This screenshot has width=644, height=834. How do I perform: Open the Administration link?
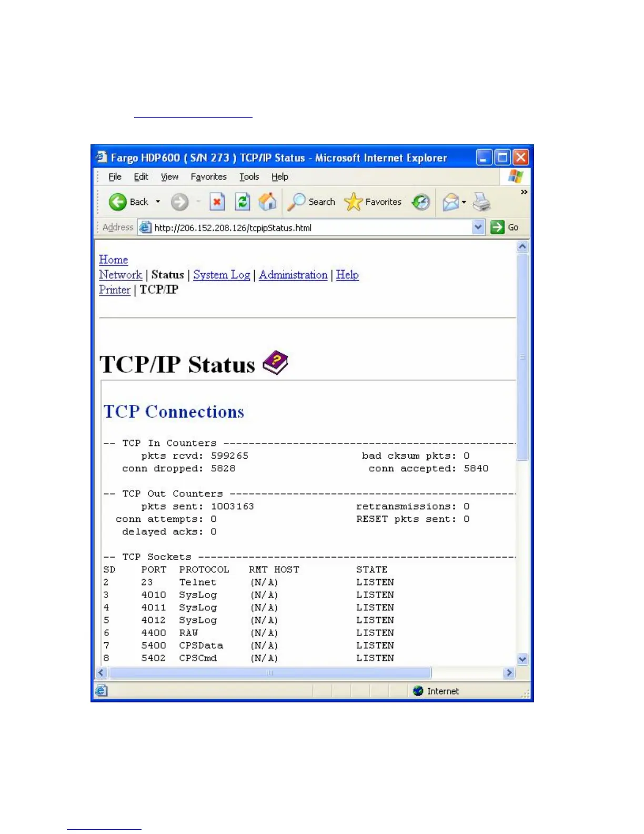click(x=293, y=275)
